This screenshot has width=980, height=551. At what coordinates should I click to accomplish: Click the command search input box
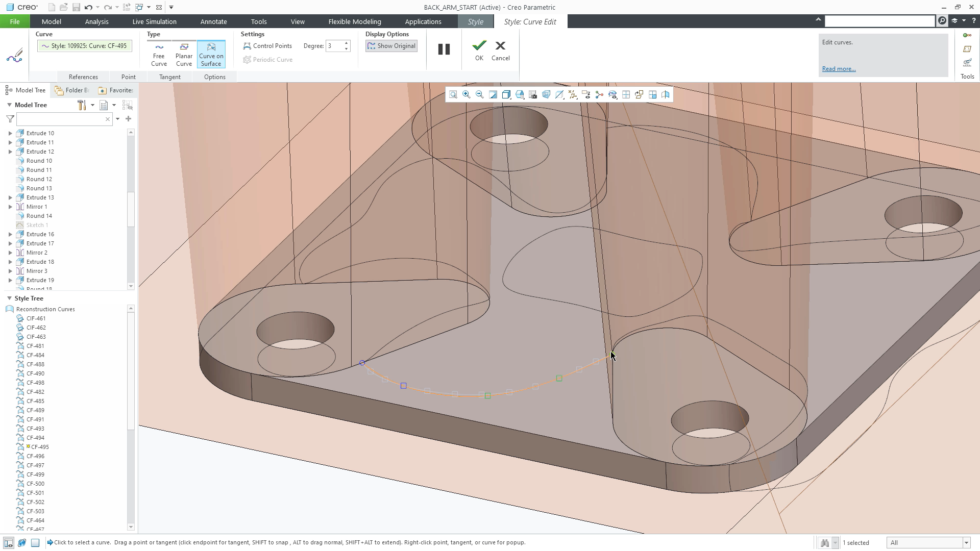coord(880,21)
